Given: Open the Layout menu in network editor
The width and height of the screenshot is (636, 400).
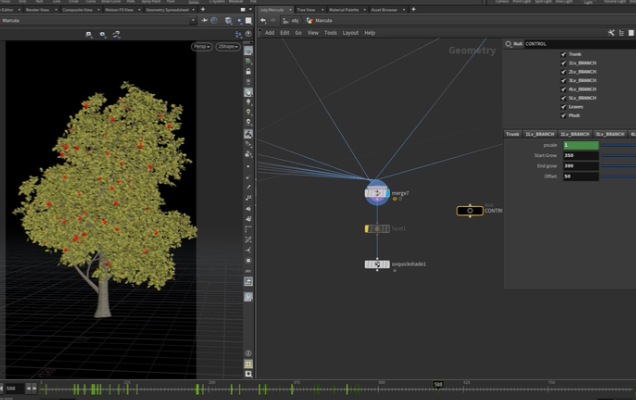Looking at the screenshot, I should pos(350,32).
